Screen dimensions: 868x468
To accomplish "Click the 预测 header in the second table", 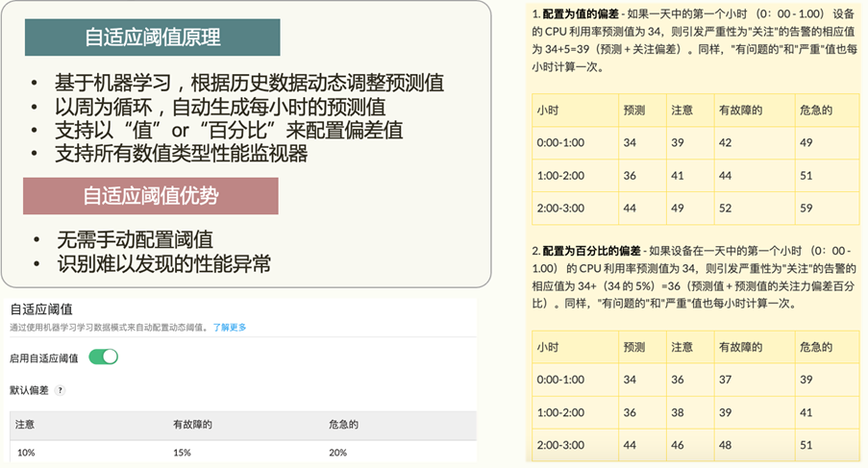I will click(633, 346).
